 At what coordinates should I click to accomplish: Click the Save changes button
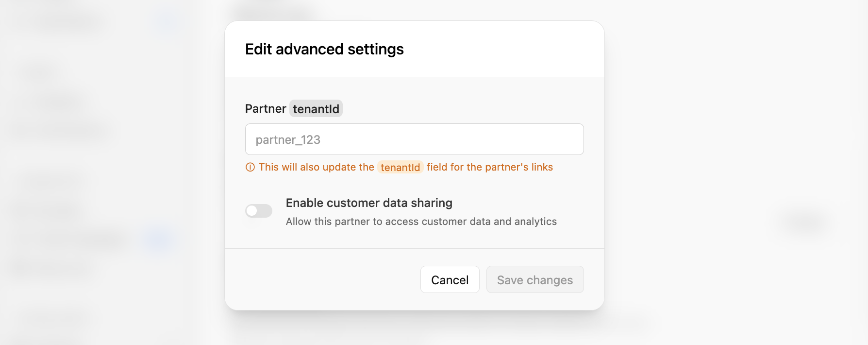[534, 279]
